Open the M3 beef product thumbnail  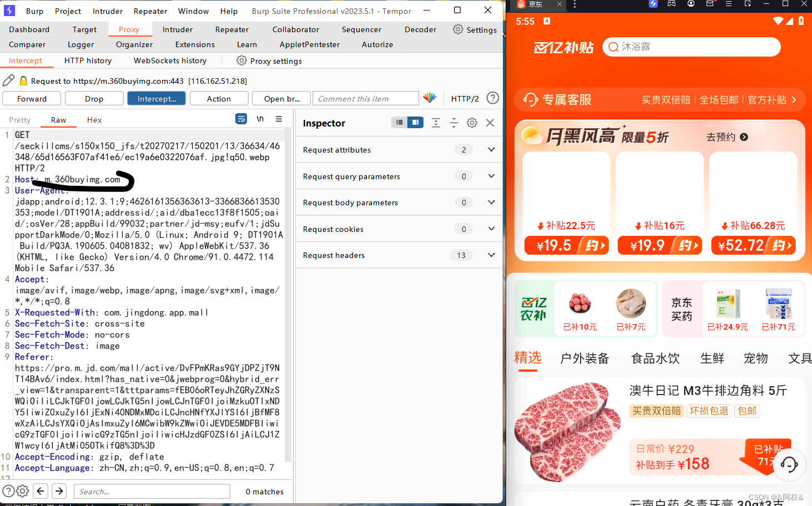click(x=567, y=432)
